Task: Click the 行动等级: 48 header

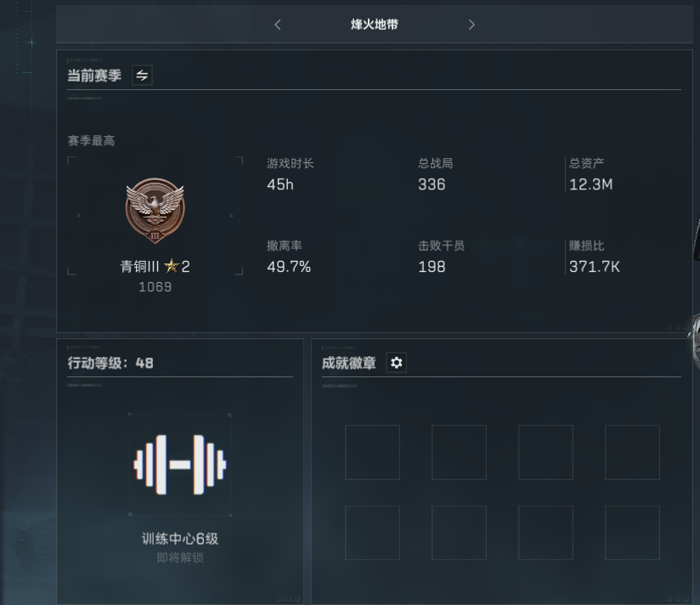Action: click(110, 363)
